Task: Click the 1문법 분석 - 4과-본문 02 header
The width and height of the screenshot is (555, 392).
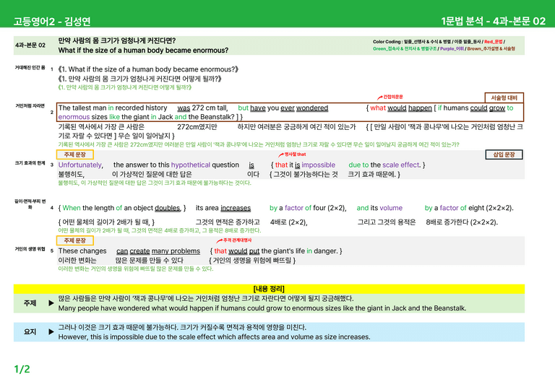Action: click(x=493, y=21)
